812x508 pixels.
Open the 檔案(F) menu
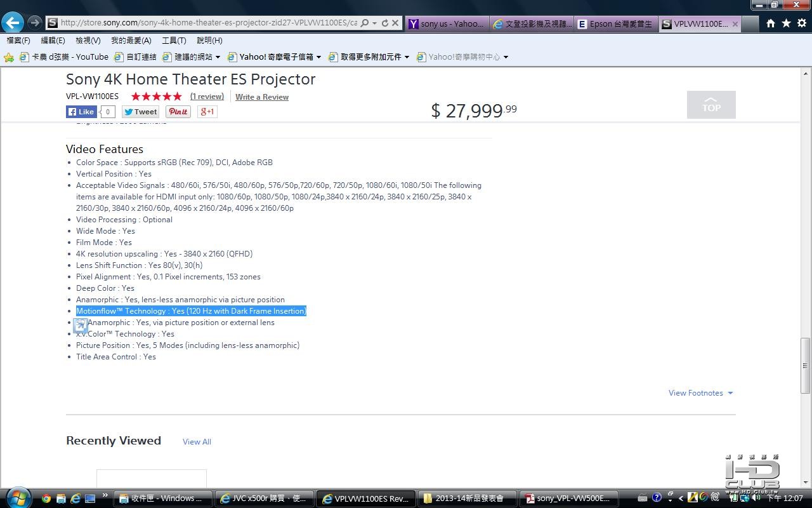coord(18,41)
